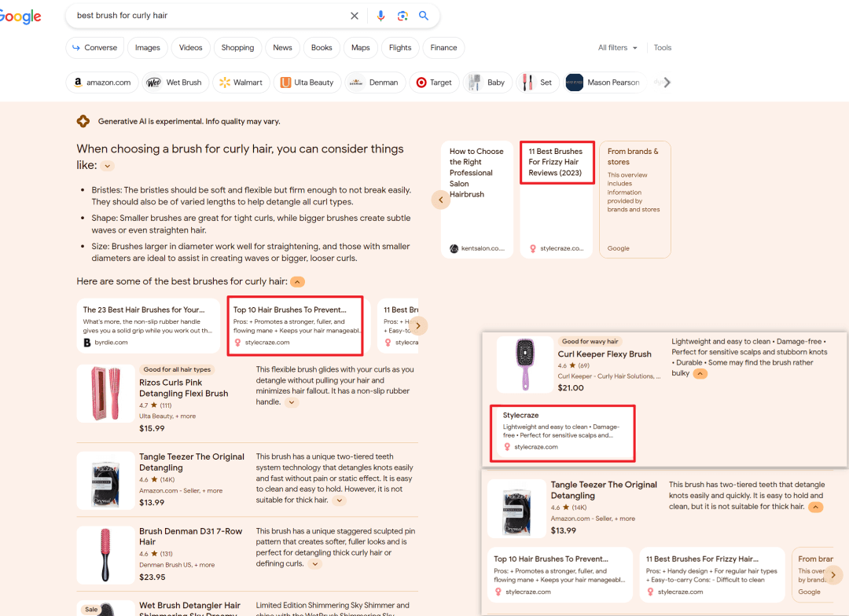Viewport: 849px width, 616px height.
Task: Open Google Lens image search icon
Action: 402,16
